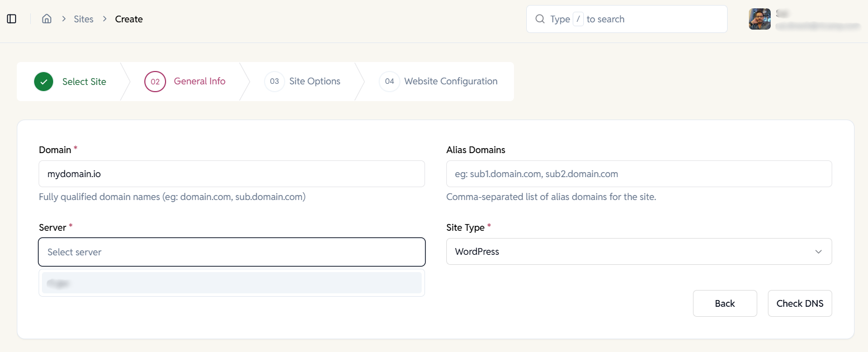Click the 02 badge on General Info step
This screenshot has width=868, height=352.
click(x=155, y=82)
